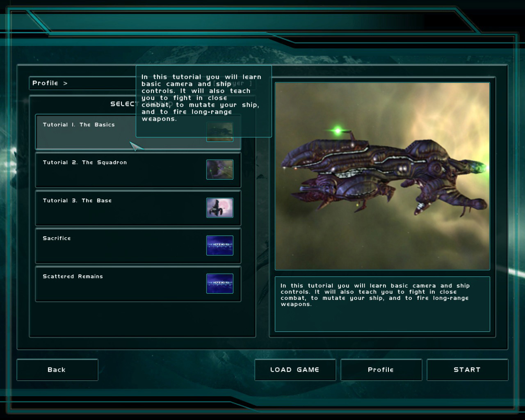Open the Profile button at bottom

click(x=381, y=370)
